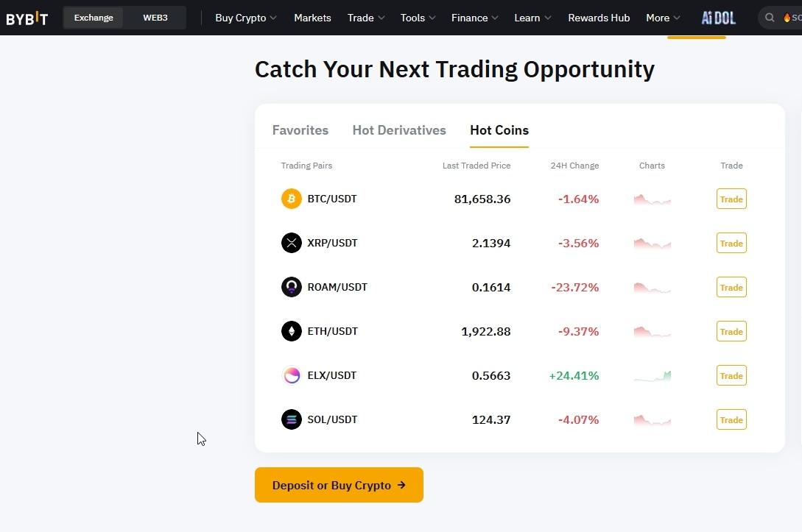
Task: Click the ROAM coin icon
Action: pos(292,287)
